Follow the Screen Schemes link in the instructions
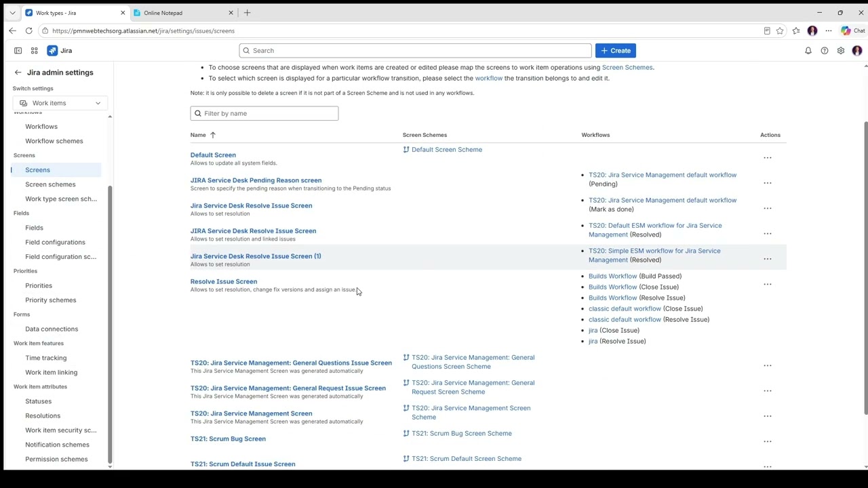The height and width of the screenshot is (488, 868). point(627,67)
